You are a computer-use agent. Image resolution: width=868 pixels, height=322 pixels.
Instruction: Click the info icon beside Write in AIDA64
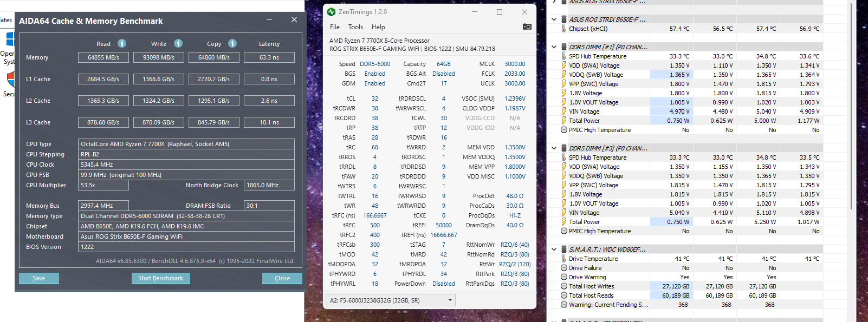pos(178,43)
